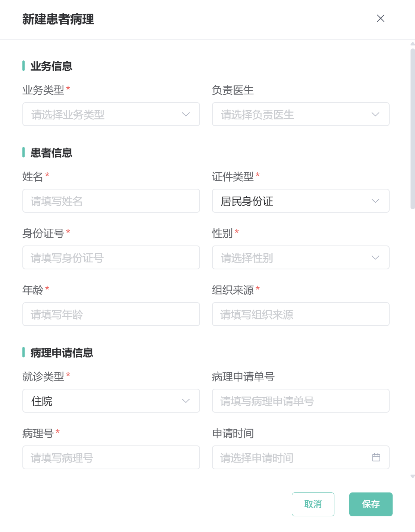This screenshot has height=532, width=415.
Task: Focus the 请填写年龄 input field
Action: pos(111,314)
